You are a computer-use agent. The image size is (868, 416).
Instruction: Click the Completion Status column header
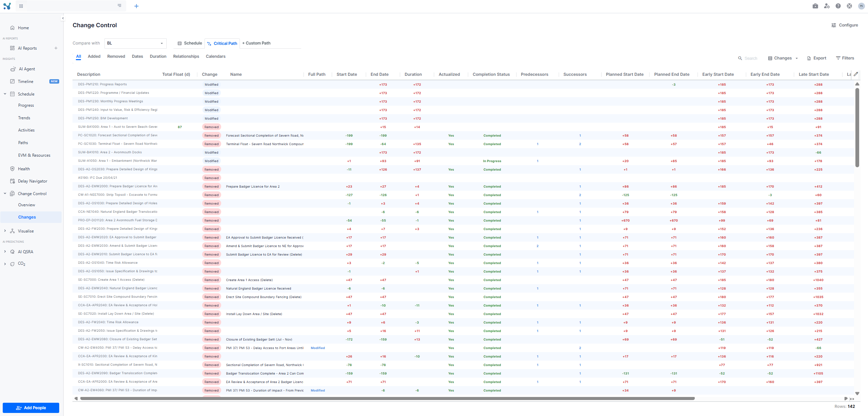pyautogui.click(x=491, y=74)
